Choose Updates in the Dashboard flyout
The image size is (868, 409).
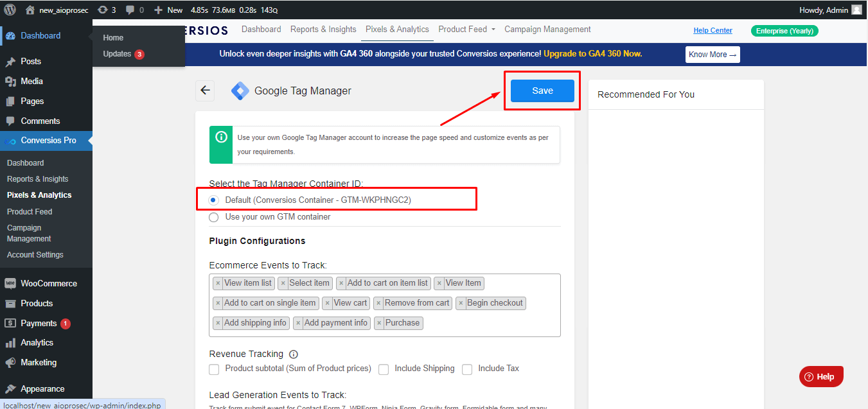click(123, 54)
